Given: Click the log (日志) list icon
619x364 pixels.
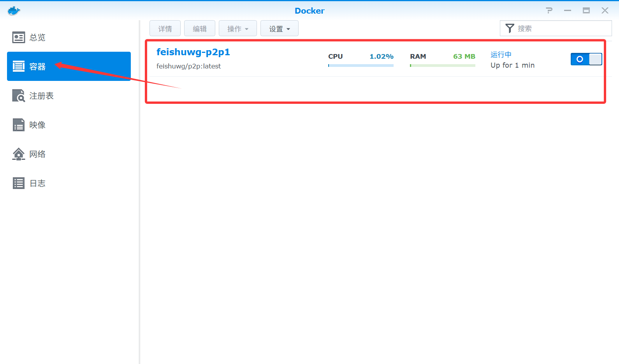Looking at the screenshot, I should [19, 183].
